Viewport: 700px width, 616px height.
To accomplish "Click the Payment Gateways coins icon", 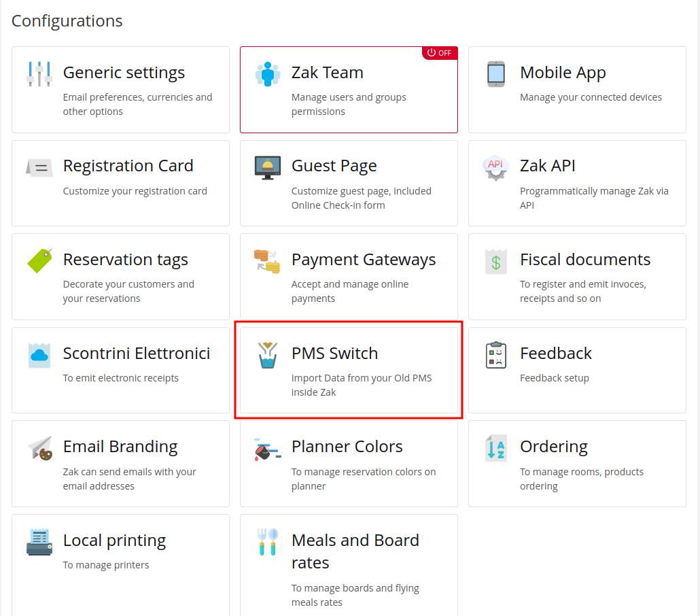I will coord(268,260).
